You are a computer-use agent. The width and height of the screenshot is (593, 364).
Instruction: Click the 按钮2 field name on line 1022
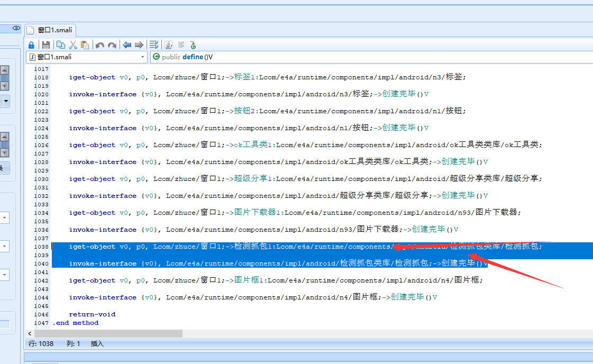244,111
